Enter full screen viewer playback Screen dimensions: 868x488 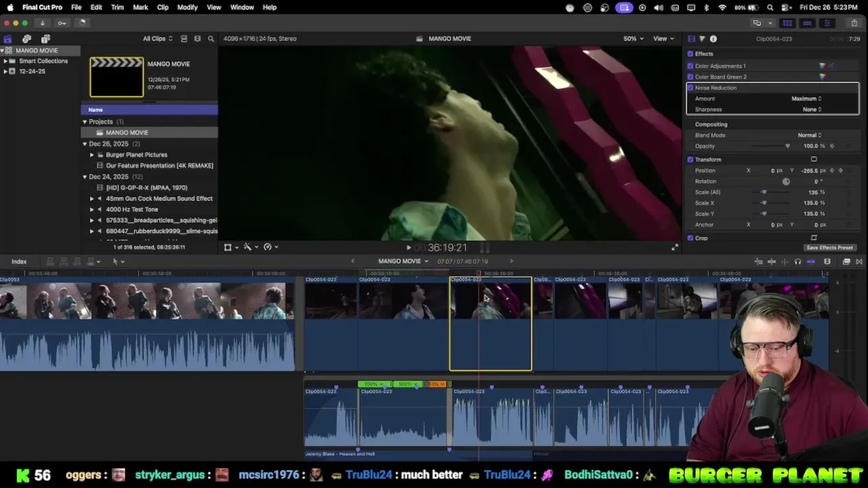[674, 247]
